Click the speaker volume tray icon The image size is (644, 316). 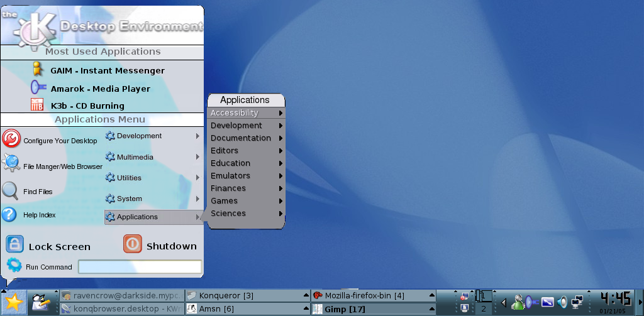(562, 302)
